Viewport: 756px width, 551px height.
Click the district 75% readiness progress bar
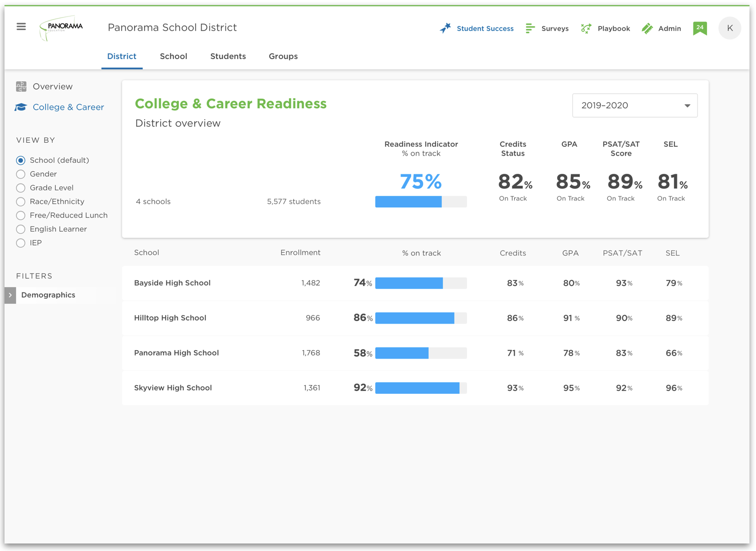(x=421, y=201)
